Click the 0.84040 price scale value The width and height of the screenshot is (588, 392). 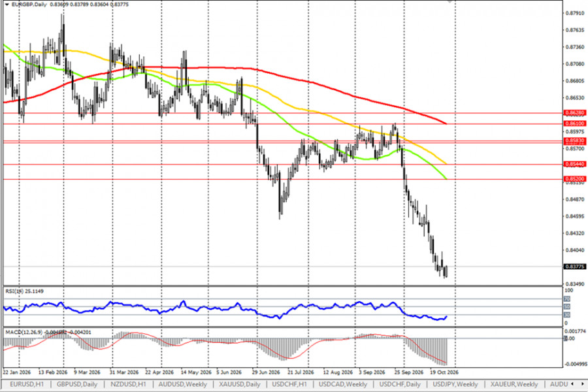[x=574, y=250]
